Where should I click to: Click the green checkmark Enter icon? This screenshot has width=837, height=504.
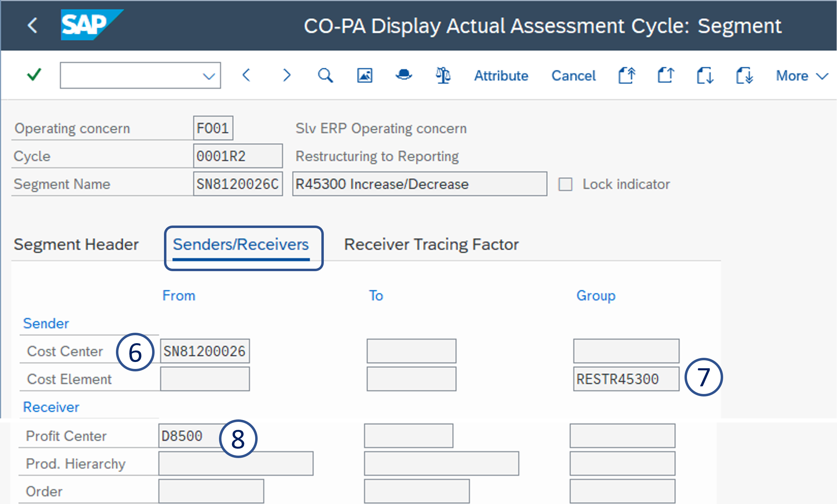pos(34,75)
